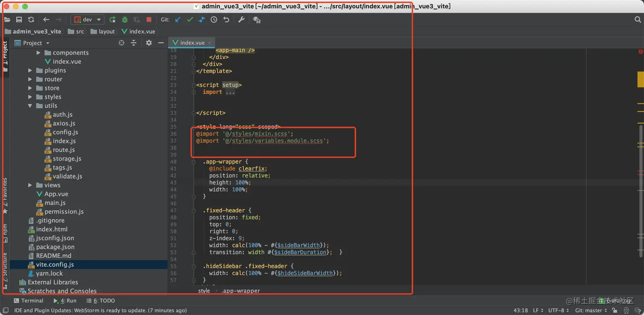Viewport: 644px width, 315px height.
Task: Expand the plugins folder
Action: 30,70
